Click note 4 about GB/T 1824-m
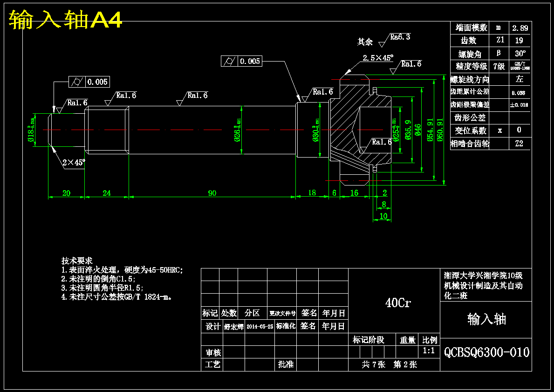Image resolution: width=554 pixels, height=392 pixels. point(116,297)
